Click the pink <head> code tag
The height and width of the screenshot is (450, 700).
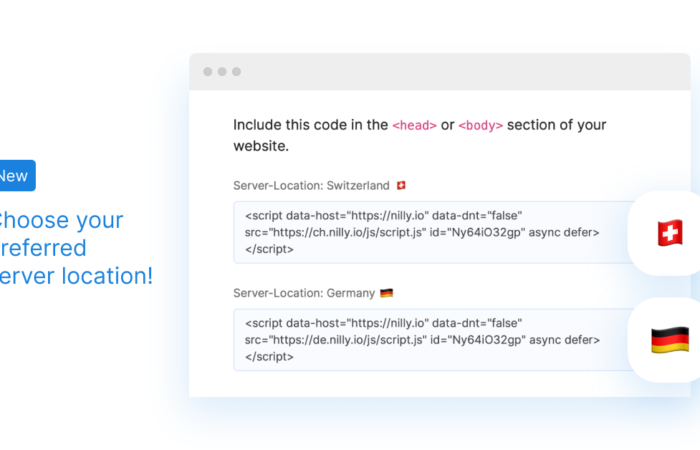click(x=414, y=126)
